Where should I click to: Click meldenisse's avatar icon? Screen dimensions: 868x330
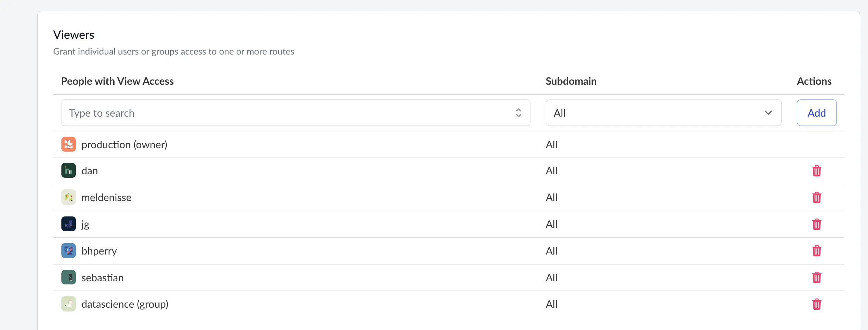tap(69, 197)
